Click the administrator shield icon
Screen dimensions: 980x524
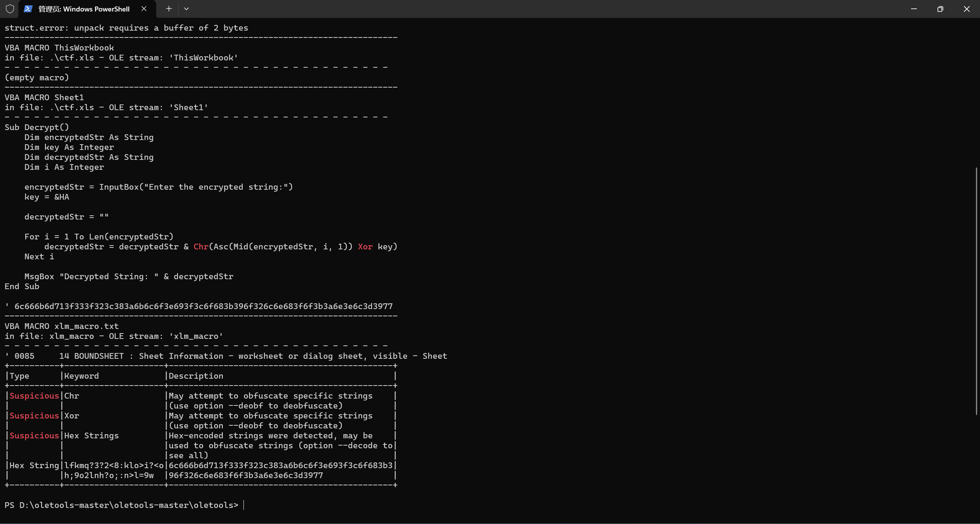click(10, 9)
